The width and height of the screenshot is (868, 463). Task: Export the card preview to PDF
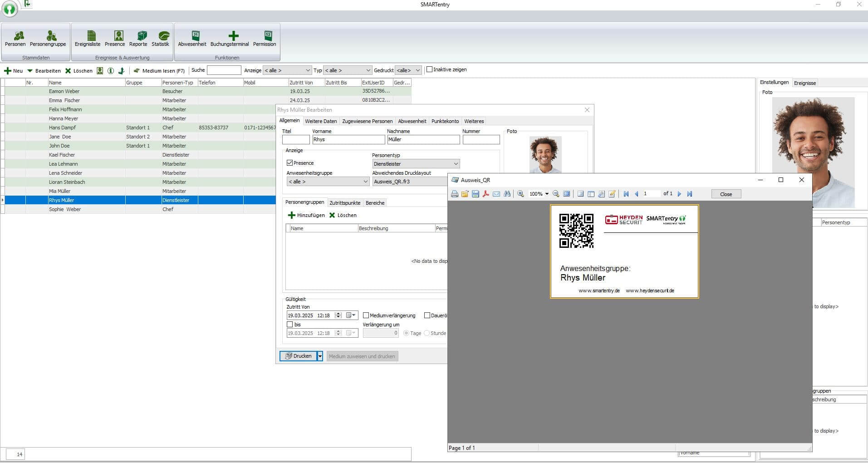486,194
